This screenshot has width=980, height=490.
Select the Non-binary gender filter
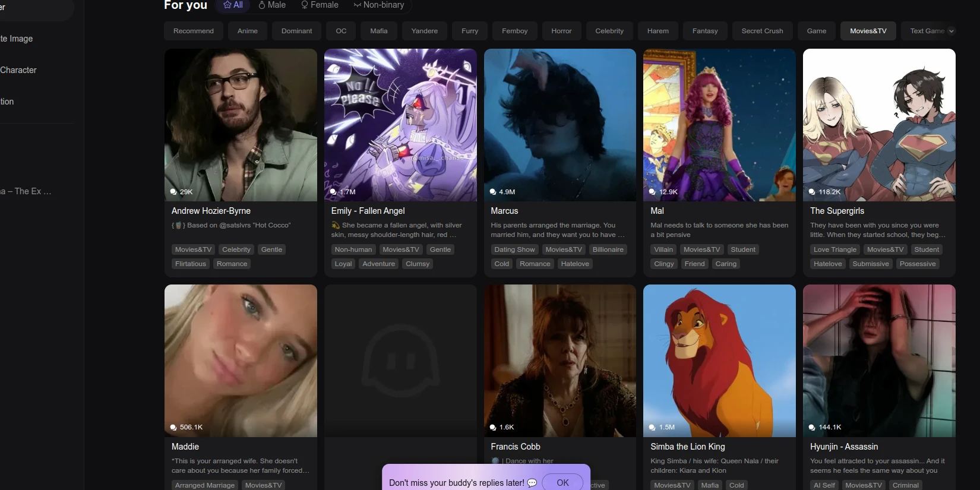point(378,5)
